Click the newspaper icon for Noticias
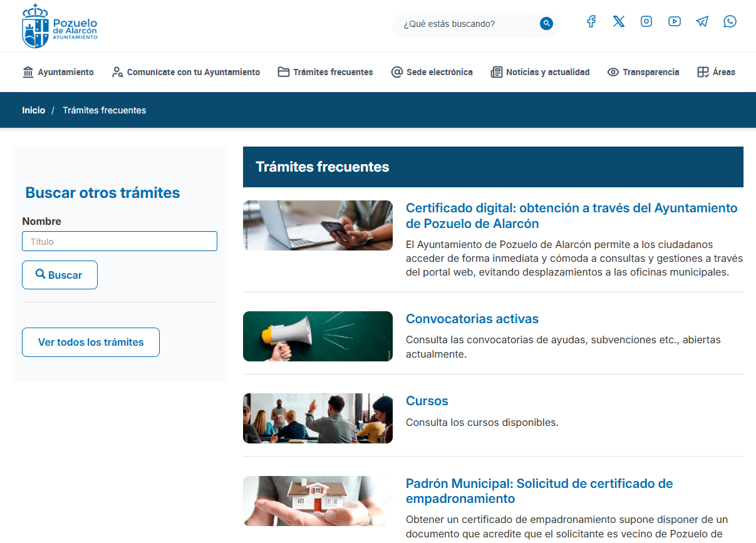The image size is (756, 543). 497,72
